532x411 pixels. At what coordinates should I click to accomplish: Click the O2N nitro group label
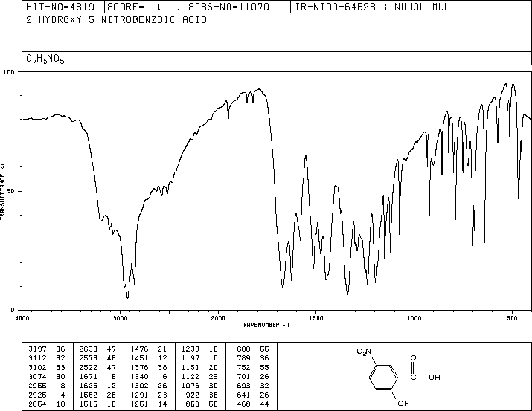[x=364, y=352]
